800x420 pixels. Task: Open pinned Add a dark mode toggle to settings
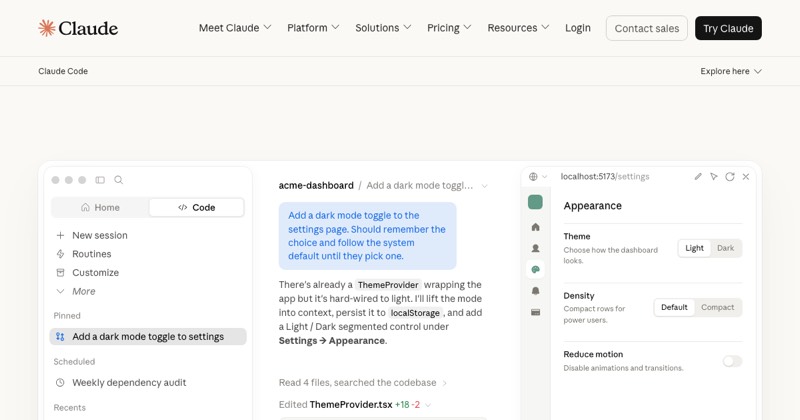coord(148,336)
